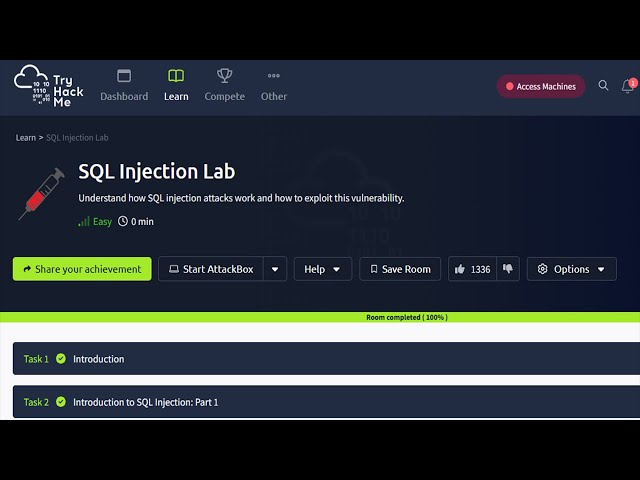This screenshot has width=640, height=480.
Task: Click the SQL Injection syringe room icon
Action: pyautogui.click(x=42, y=194)
